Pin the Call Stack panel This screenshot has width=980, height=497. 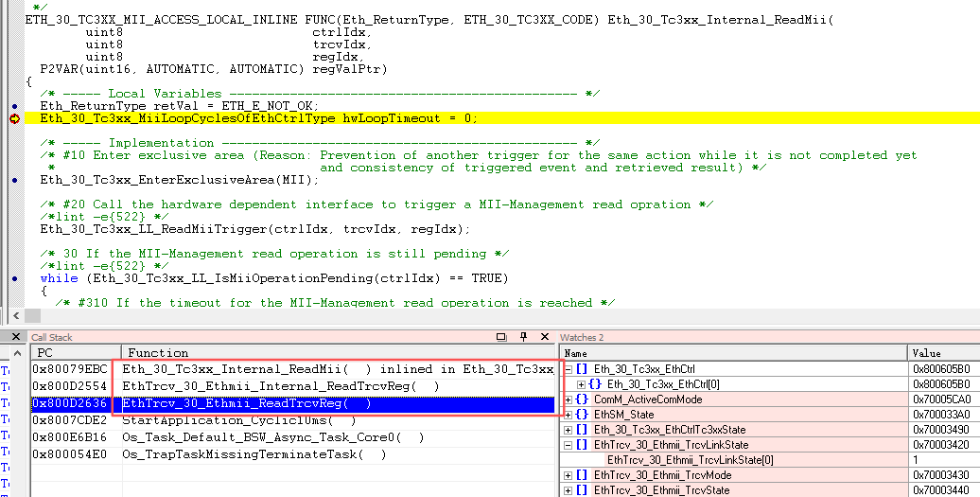coord(523,337)
